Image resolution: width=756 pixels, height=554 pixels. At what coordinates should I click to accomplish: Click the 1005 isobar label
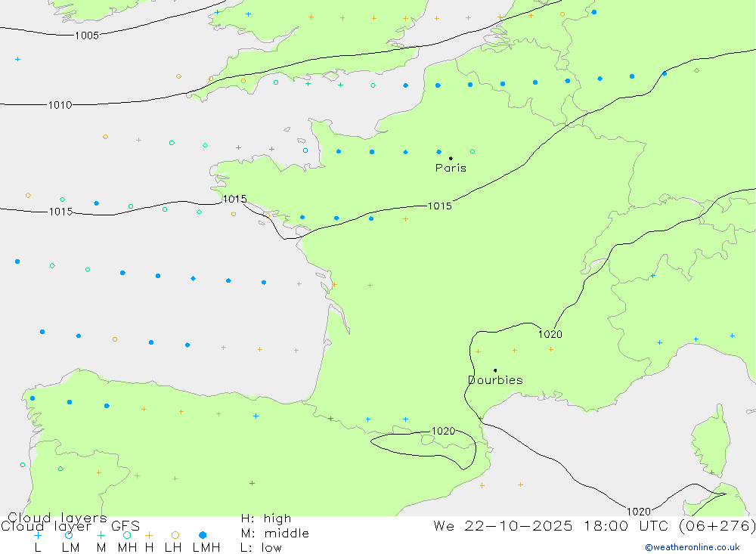click(x=87, y=36)
